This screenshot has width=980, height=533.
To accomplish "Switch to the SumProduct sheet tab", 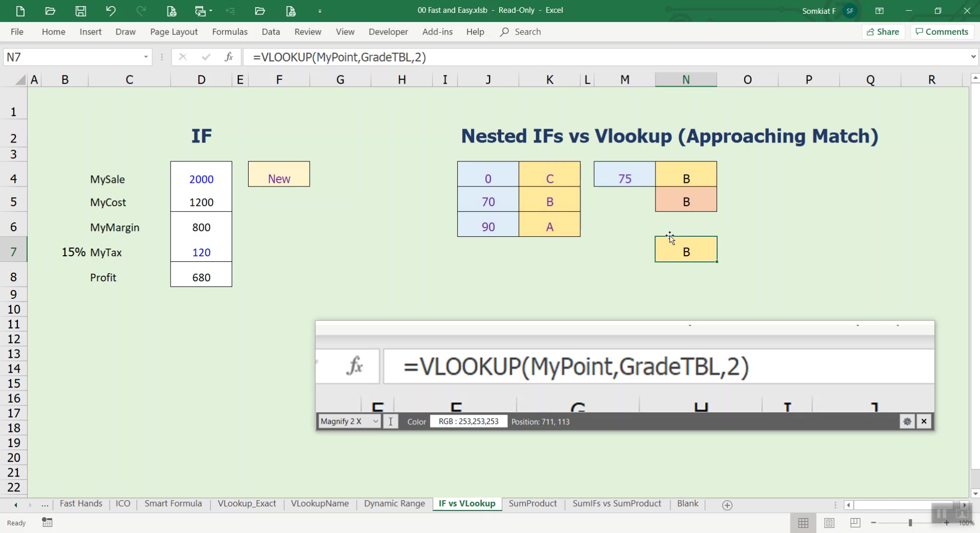I will [x=533, y=504].
